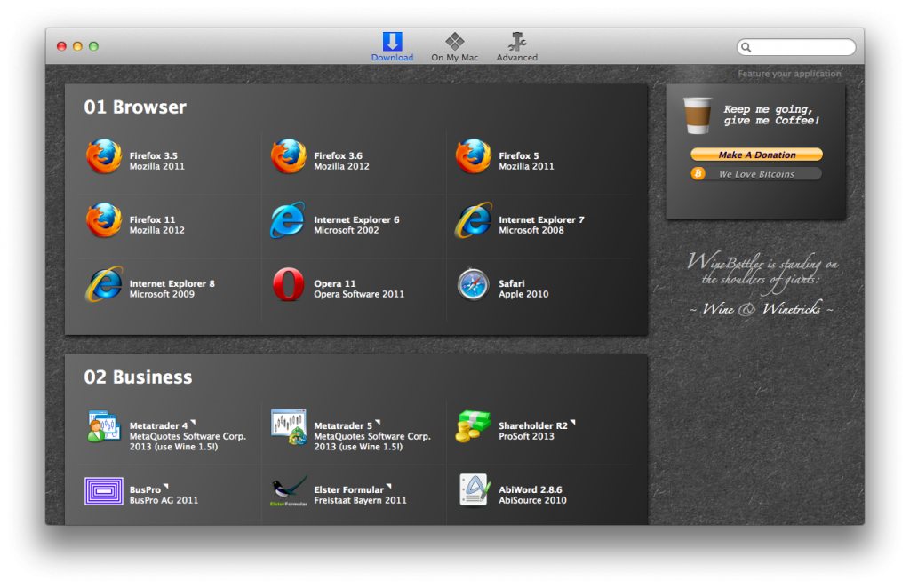Switch to the On My Mac tab
Image resolution: width=910 pixels, height=588 pixels.
click(x=454, y=47)
